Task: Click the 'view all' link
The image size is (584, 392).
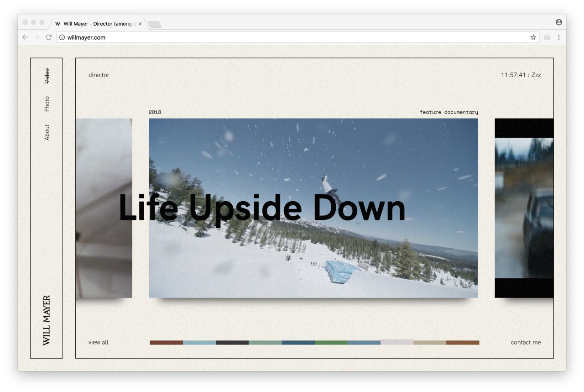Action: [98, 342]
